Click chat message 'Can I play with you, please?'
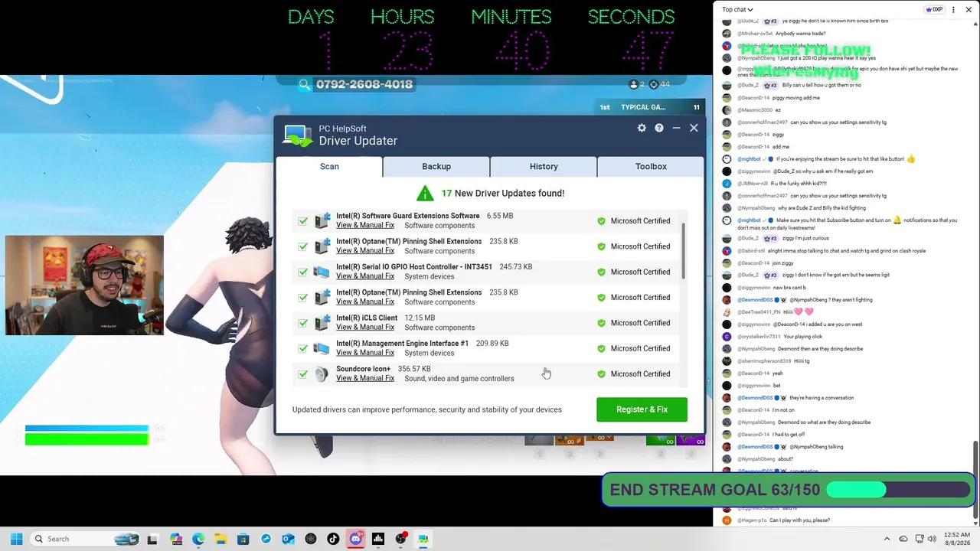The height and width of the screenshot is (551, 980). click(x=799, y=520)
